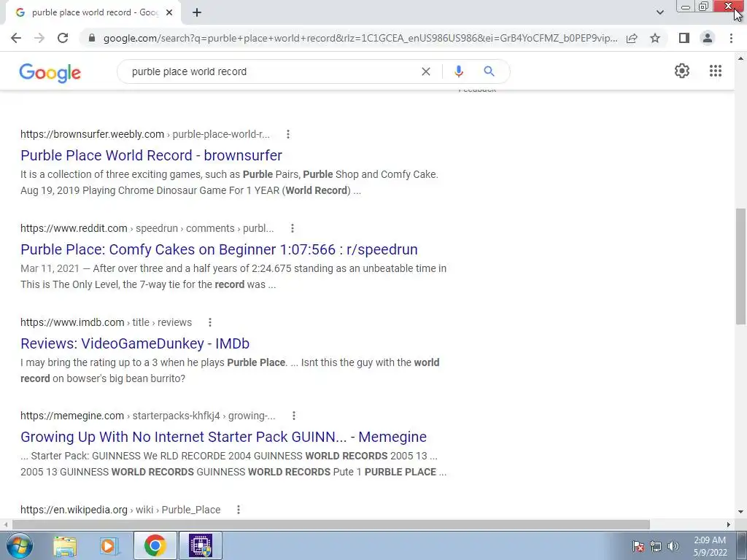
Task: Open File Explorer from the taskbar
Action: (x=65, y=545)
